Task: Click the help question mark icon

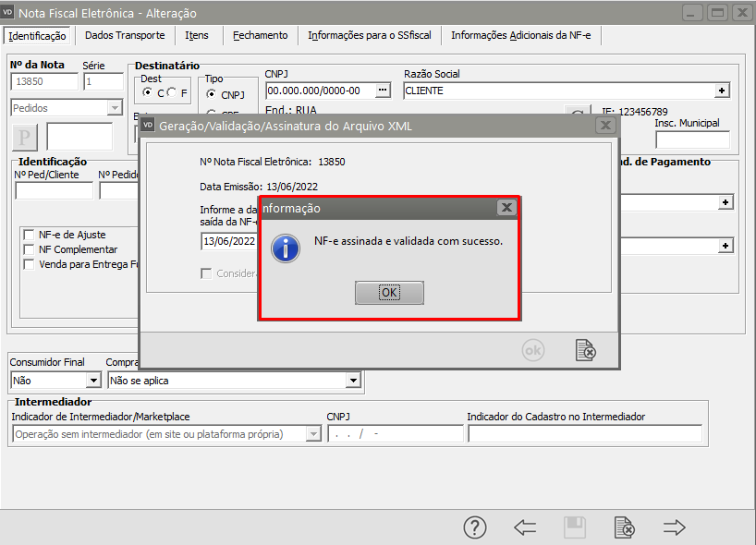Action: pos(474,527)
